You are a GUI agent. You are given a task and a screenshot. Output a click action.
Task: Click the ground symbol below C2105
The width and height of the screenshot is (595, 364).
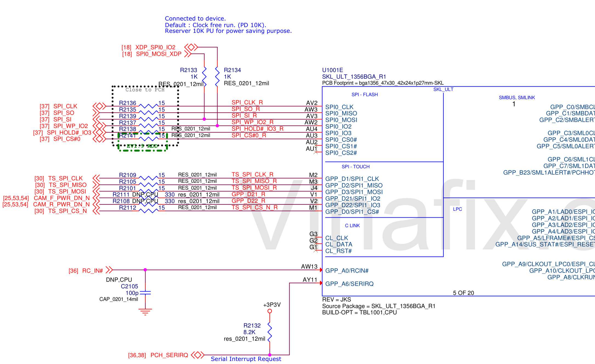pos(145,312)
